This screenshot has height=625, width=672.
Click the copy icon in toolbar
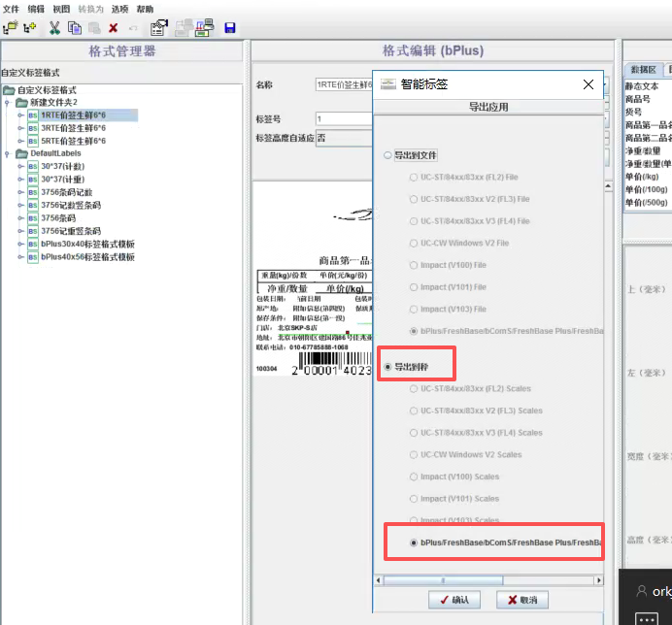(75, 28)
